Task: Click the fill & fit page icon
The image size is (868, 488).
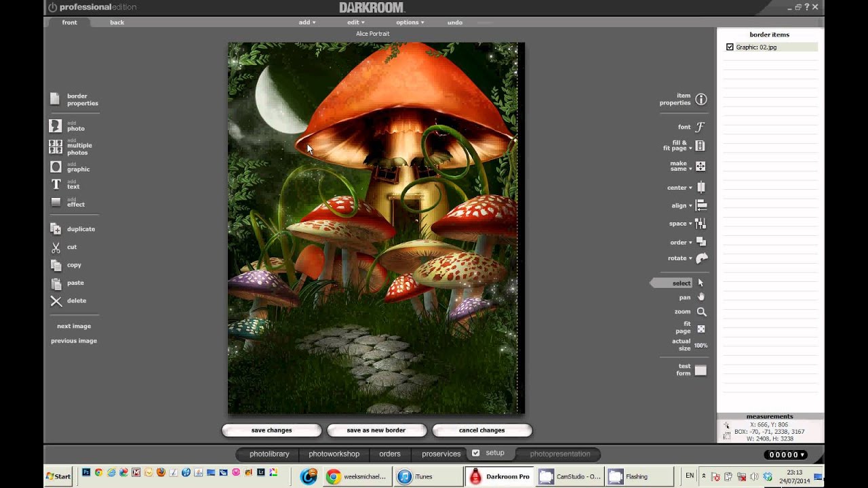Action: (x=701, y=145)
